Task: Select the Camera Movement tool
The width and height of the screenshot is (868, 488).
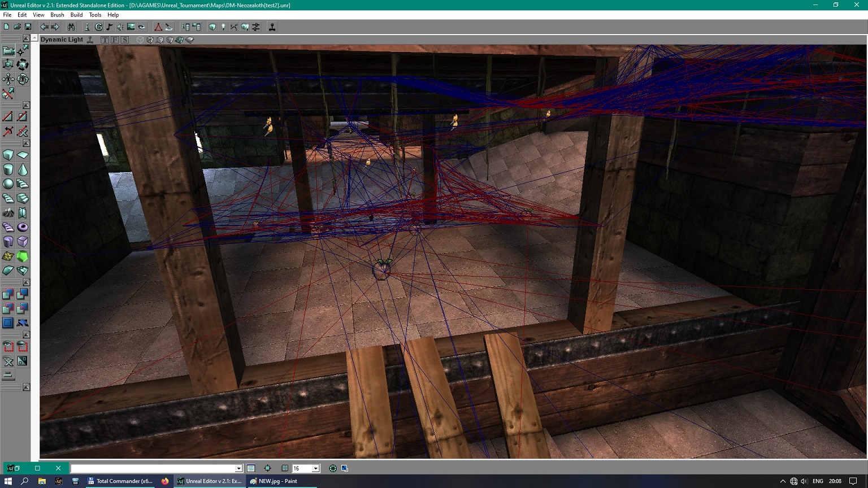Action: (8, 51)
